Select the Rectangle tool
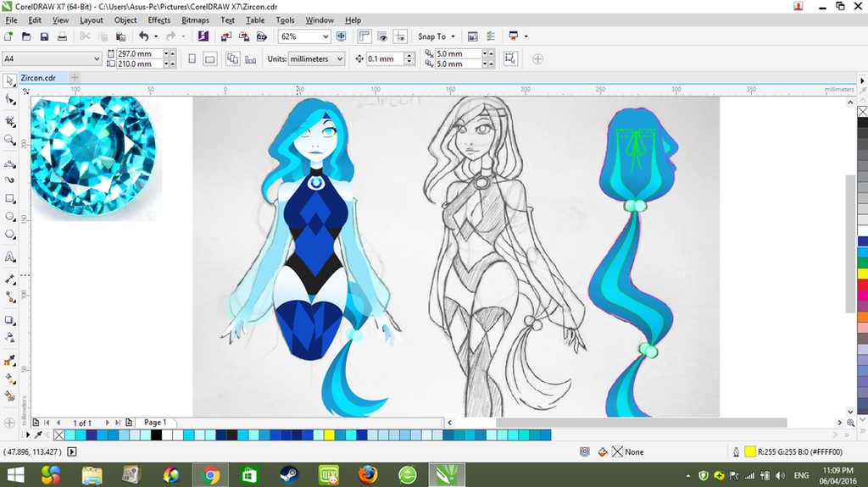 (x=9, y=199)
